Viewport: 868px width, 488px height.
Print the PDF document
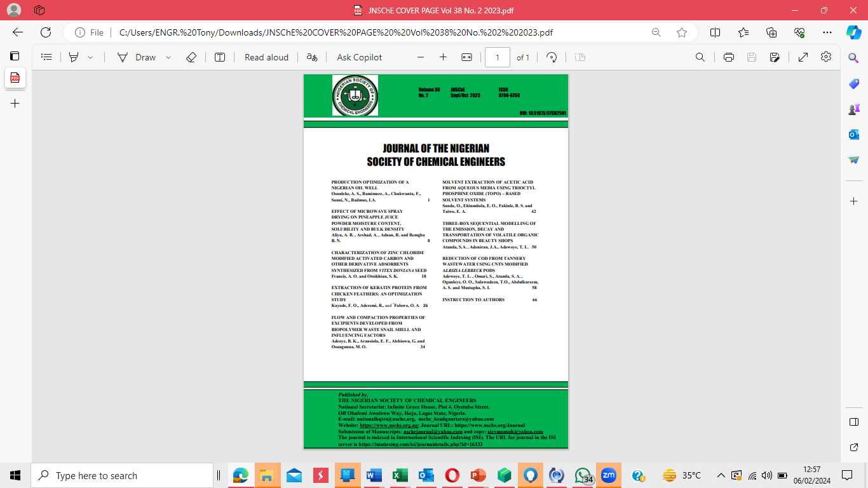tap(729, 57)
